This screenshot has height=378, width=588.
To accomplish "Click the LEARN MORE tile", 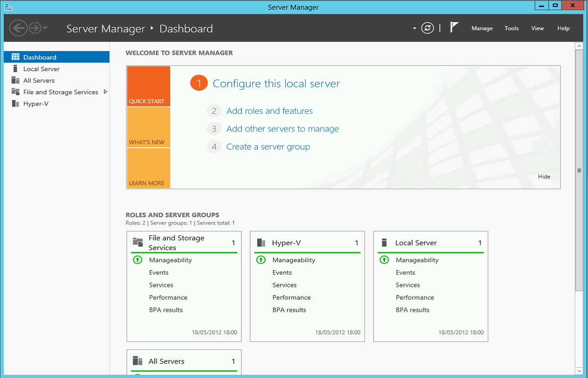I will tap(148, 168).
